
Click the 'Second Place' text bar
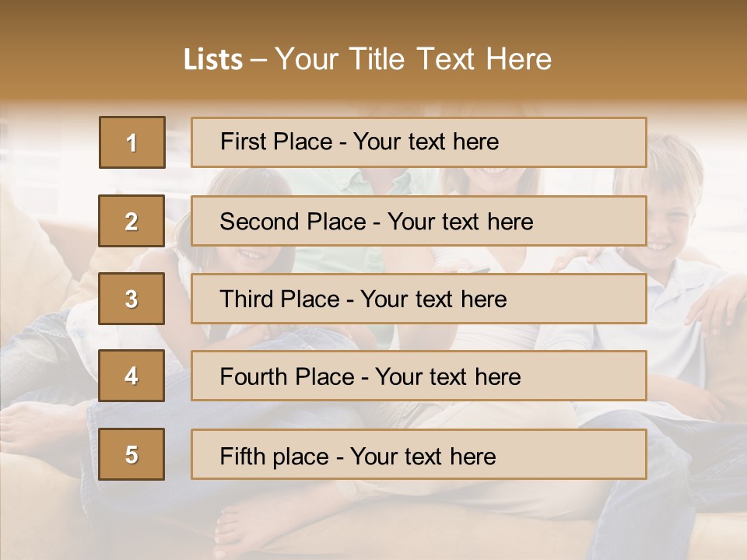pos(419,221)
